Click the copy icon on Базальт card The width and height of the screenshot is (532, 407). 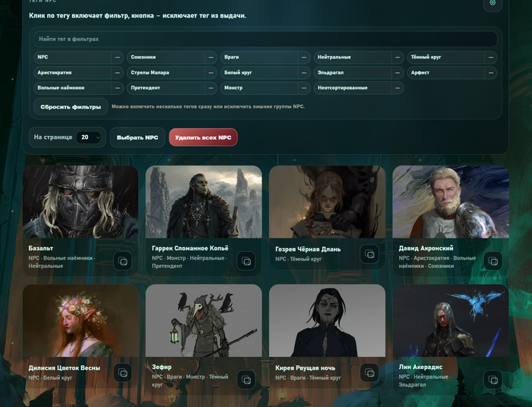122,261
